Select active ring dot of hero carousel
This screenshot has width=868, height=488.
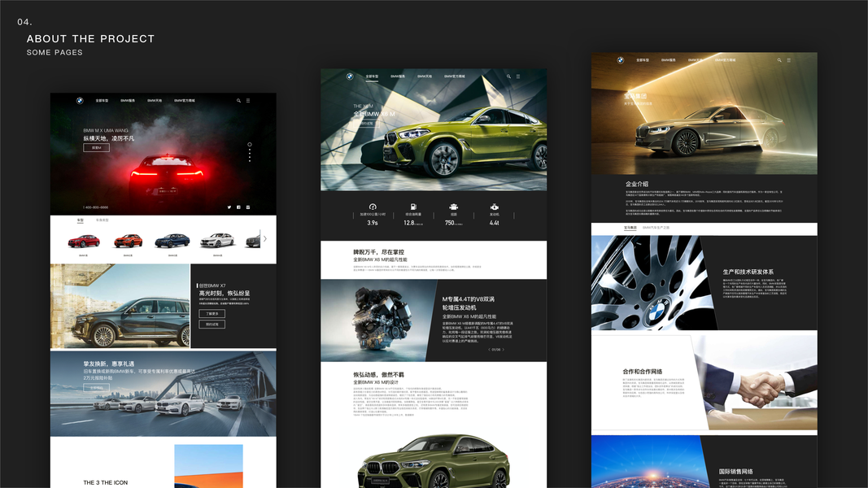click(250, 145)
